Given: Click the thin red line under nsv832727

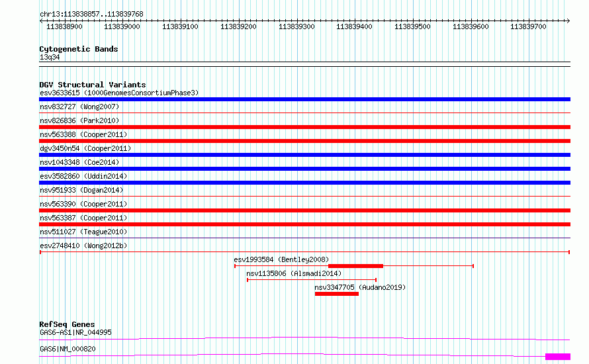Looking at the screenshot, I should click(304, 113).
